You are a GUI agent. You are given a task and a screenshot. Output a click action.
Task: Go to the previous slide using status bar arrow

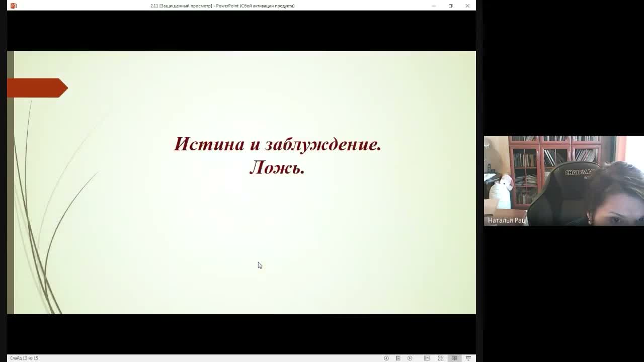pyautogui.click(x=386, y=358)
